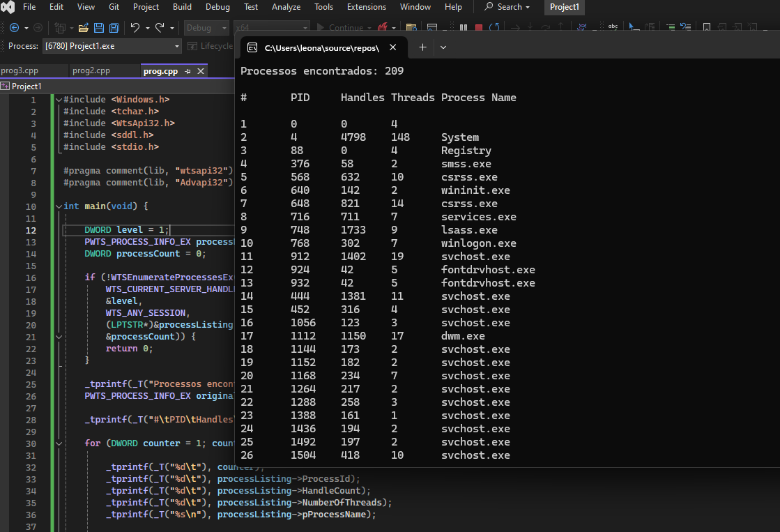Click the Open File folder icon

point(83,28)
